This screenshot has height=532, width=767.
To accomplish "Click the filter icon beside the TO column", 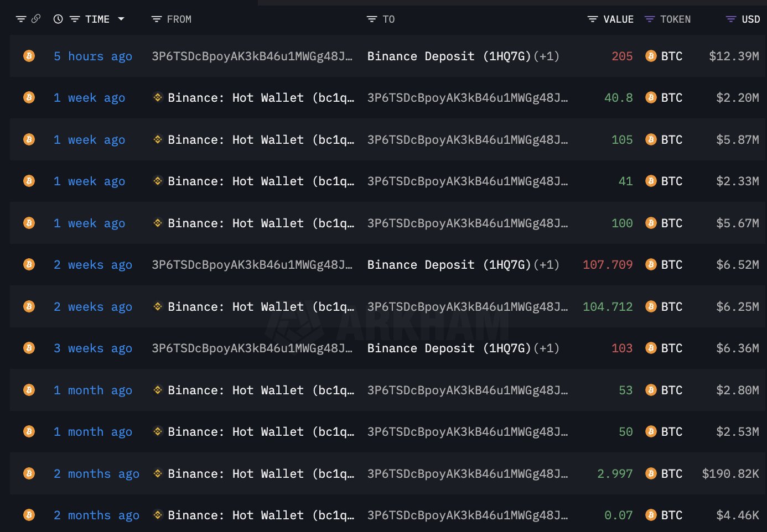I will tap(371, 19).
